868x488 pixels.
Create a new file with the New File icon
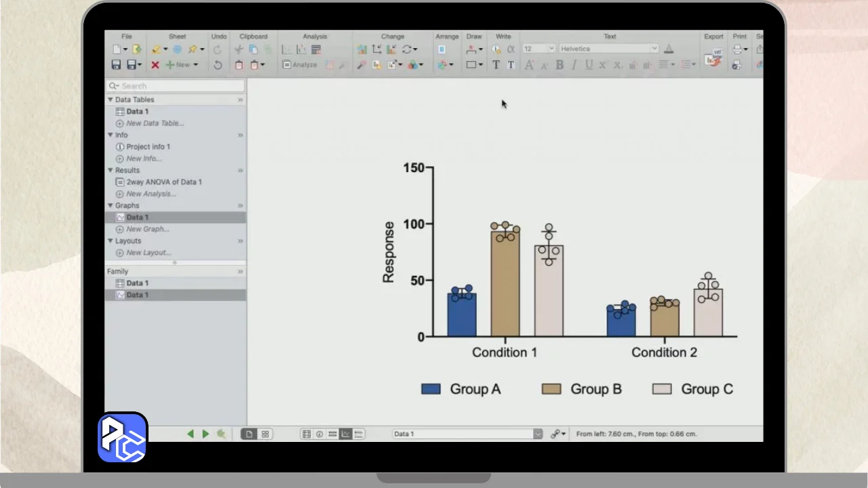click(117, 49)
